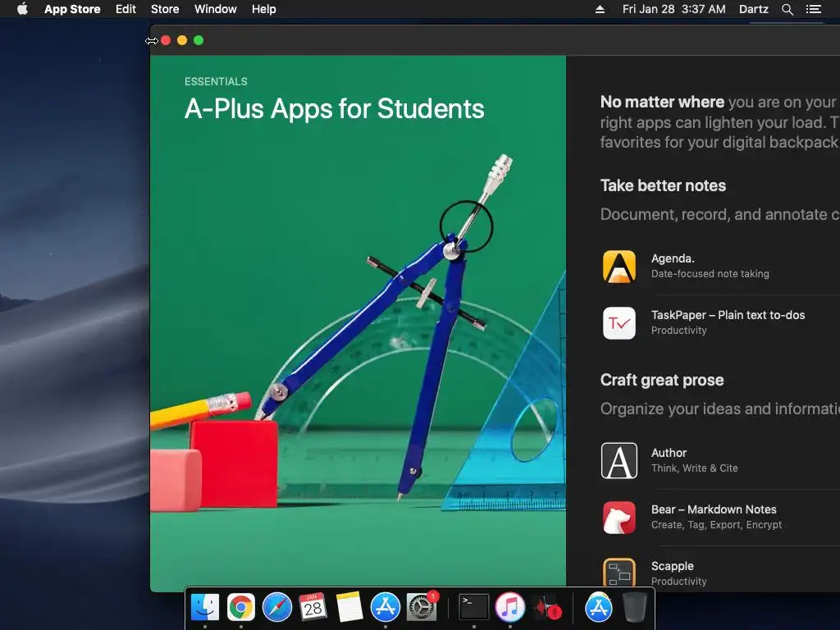Open the Help menu
Viewport: 840px width, 630px height.
tap(264, 9)
